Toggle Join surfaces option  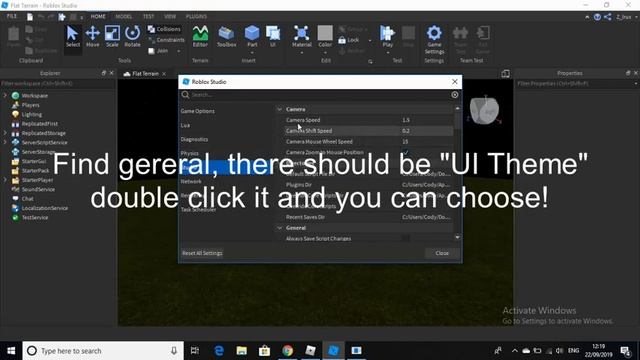click(158, 51)
